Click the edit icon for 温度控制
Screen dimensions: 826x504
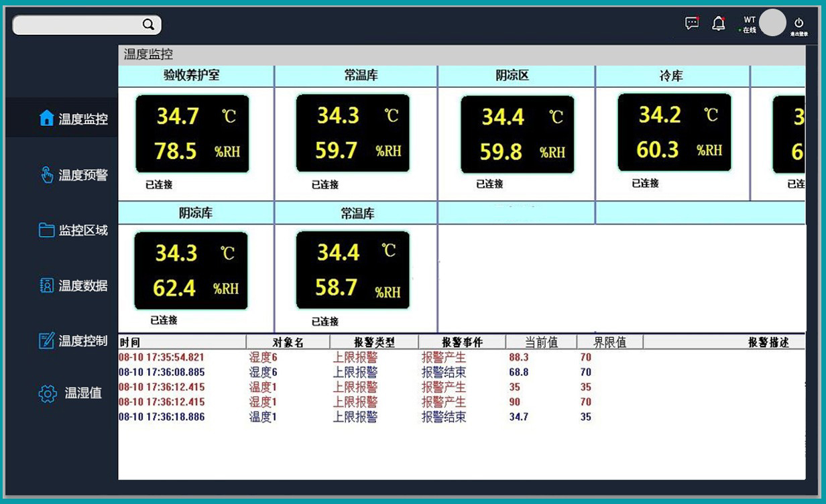46,340
